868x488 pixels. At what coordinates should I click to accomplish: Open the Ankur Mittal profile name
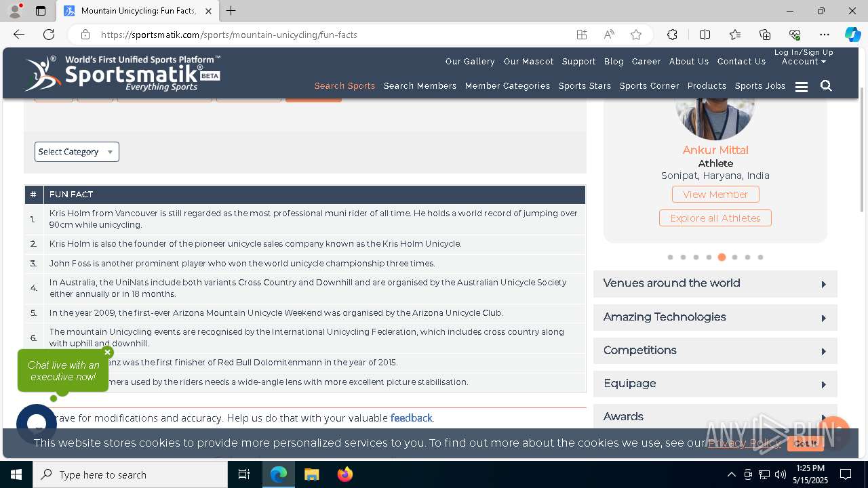pyautogui.click(x=715, y=150)
